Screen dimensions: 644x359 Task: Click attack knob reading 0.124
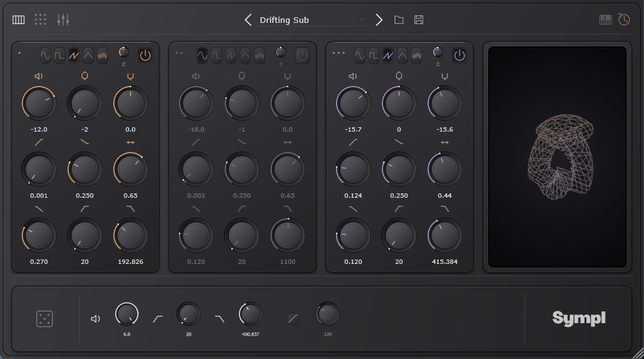pos(353,169)
